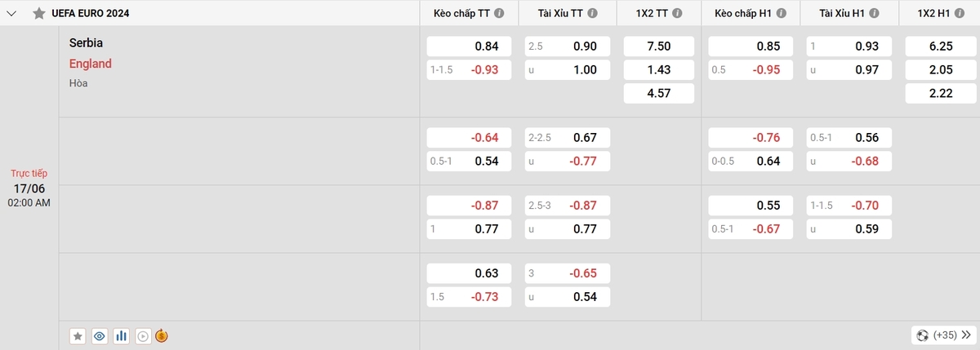Screen dimensions: 980x350
Task: Select first-half 1X2 odds 6.25
Action: [x=941, y=47]
